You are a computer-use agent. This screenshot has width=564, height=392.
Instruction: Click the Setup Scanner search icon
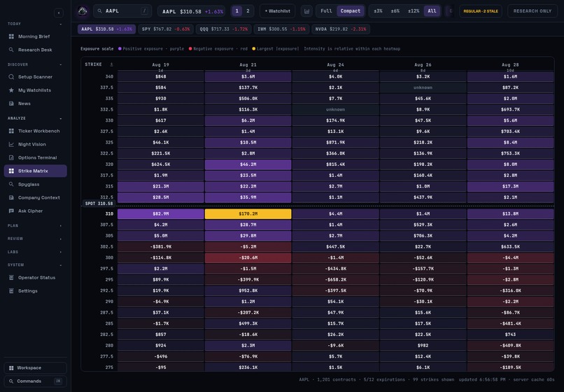click(11, 77)
